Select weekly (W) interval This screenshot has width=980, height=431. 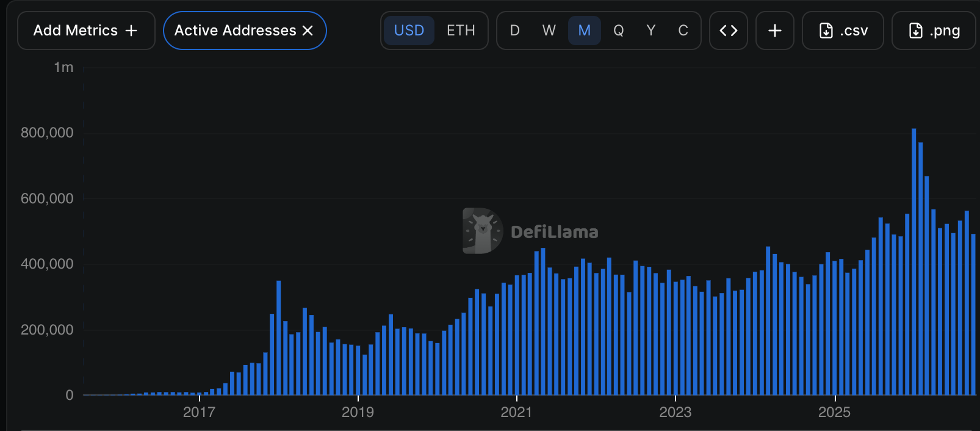point(549,31)
